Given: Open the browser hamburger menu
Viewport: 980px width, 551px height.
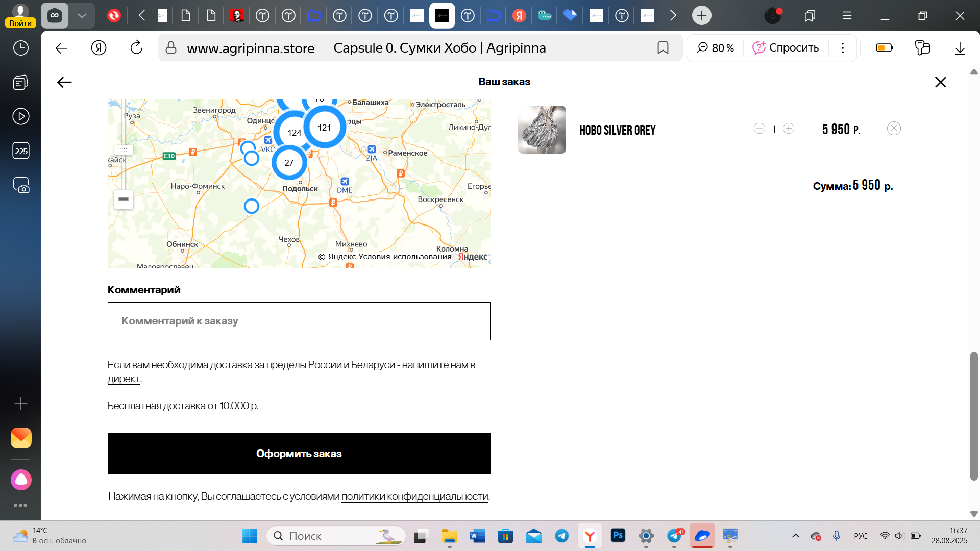Looking at the screenshot, I should tap(847, 16).
